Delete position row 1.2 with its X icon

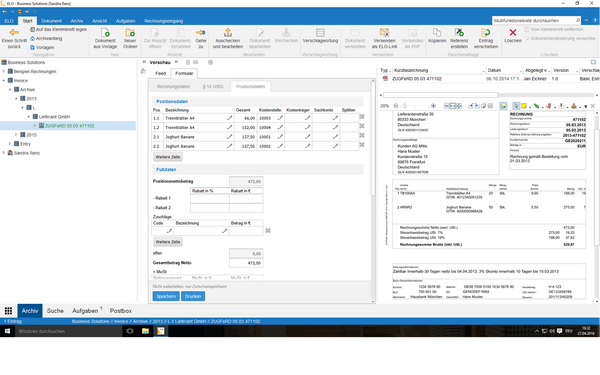[362, 126]
